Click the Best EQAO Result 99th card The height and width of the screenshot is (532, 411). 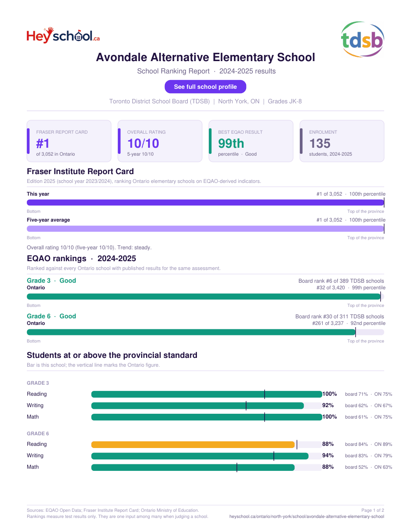click(251, 141)
